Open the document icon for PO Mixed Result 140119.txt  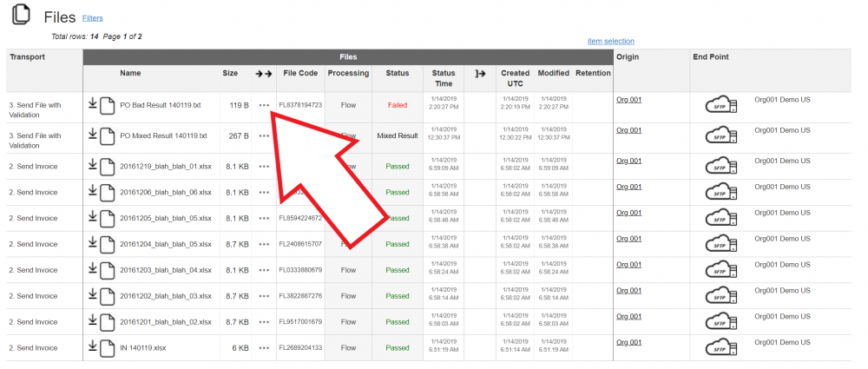click(107, 136)
